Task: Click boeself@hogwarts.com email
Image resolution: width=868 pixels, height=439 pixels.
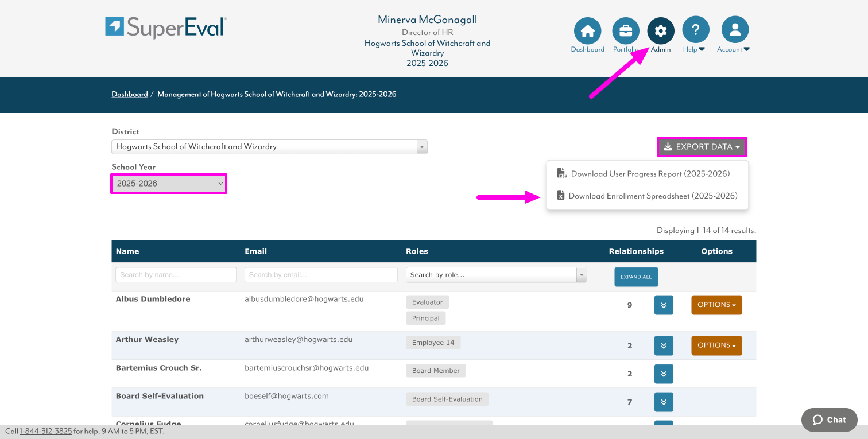Action: [x=286, y=396]
